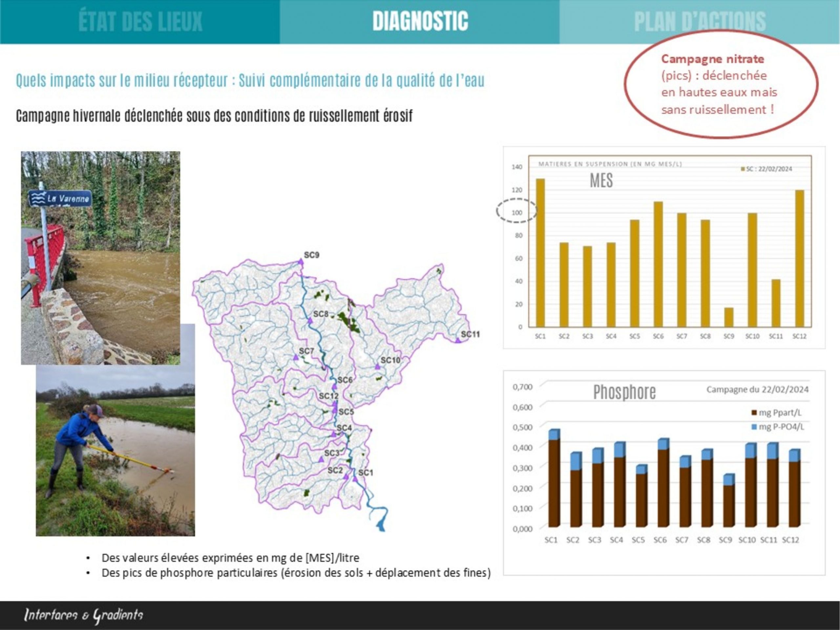Click the 'Campagne du 22/02/2024' caption
The image size is (840, 630).
pos(757,389)
